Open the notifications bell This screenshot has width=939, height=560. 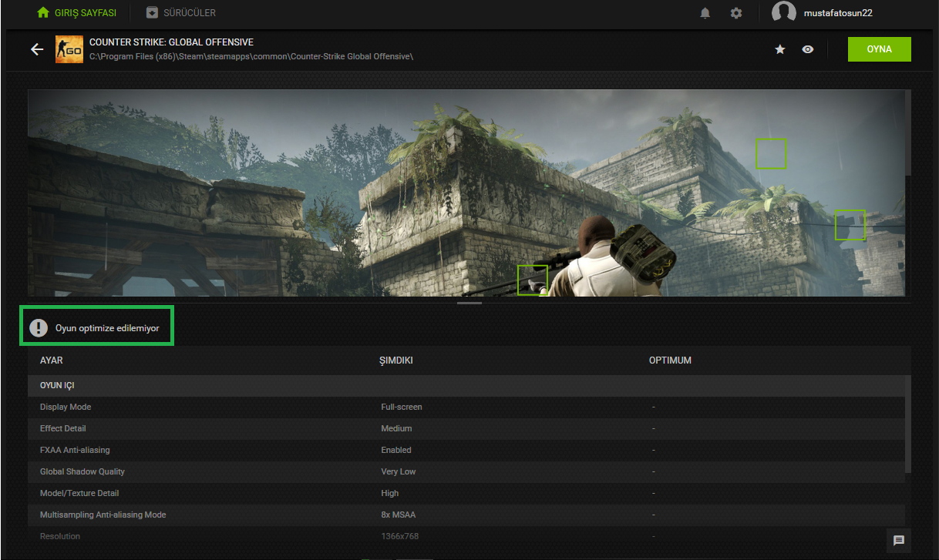click(x=705, y=13)
